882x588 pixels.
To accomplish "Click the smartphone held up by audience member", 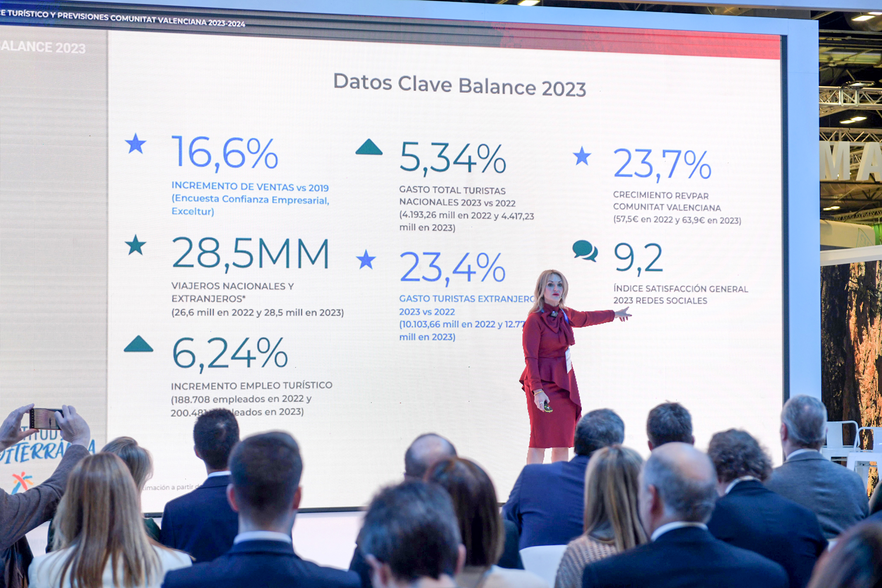I will pyautogui.click(x=45, y=418).
